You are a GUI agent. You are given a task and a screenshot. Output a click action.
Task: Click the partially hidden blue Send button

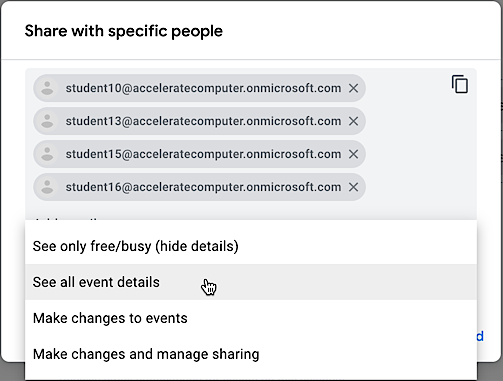point(480,336)
